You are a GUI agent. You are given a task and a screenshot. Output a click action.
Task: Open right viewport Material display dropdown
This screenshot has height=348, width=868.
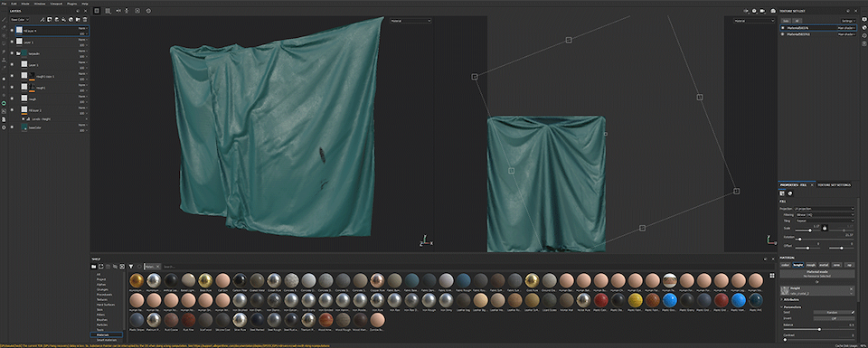(753, 21)
